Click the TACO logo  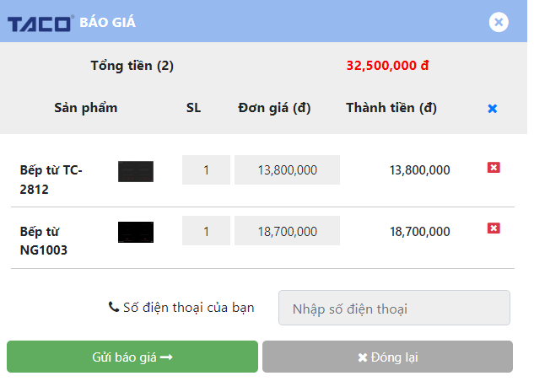[x=40, y=23]
